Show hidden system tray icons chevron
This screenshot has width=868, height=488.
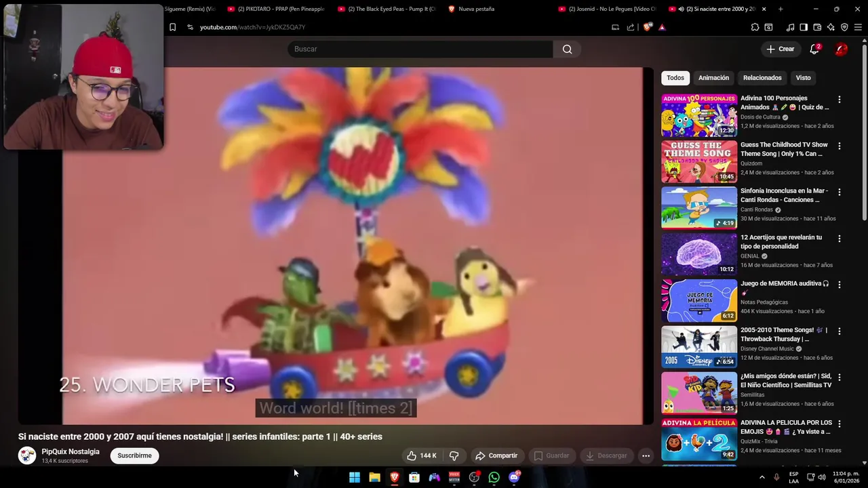point(762,477)
